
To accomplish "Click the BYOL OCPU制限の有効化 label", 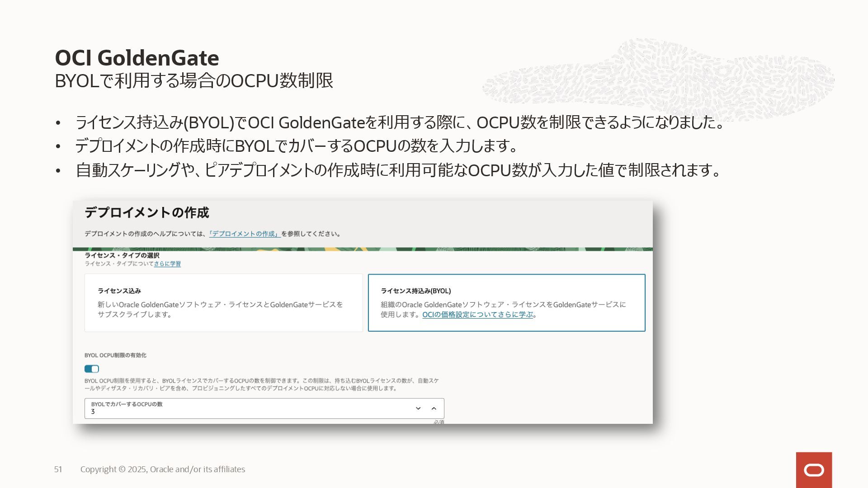I will [115, 355].
